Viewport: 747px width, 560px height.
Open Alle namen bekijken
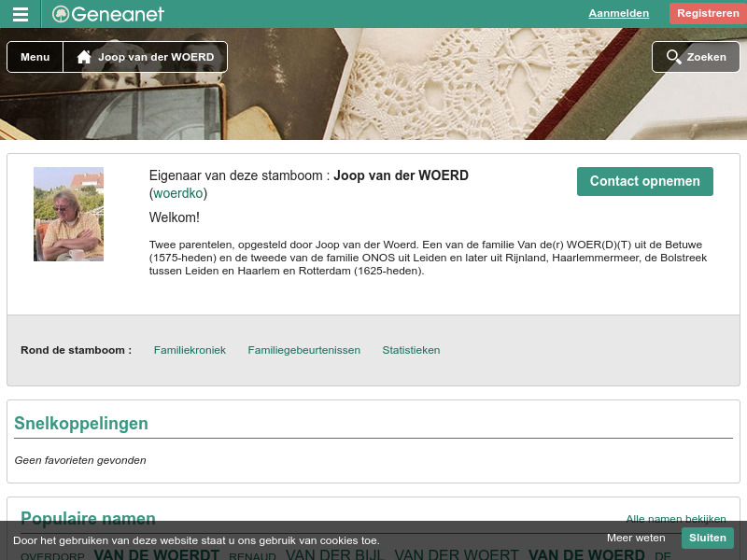click(675, 519)
